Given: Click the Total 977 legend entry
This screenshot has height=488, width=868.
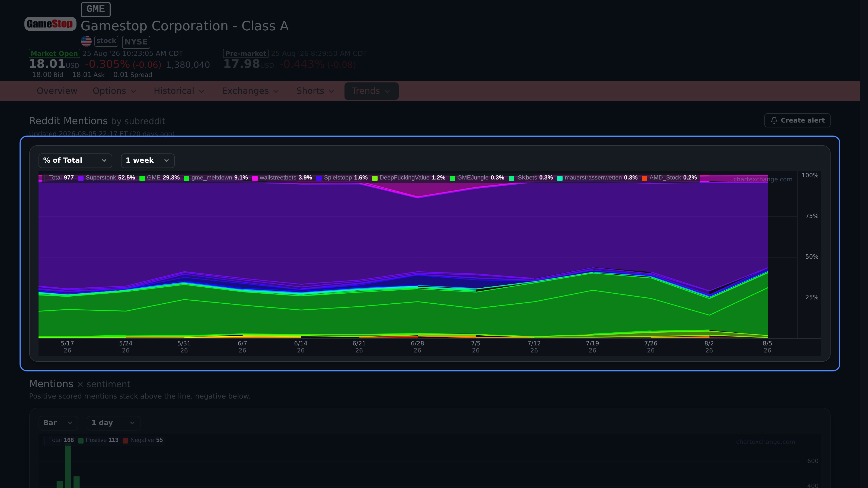Looking at the screenshot, I should coord(61,178).
